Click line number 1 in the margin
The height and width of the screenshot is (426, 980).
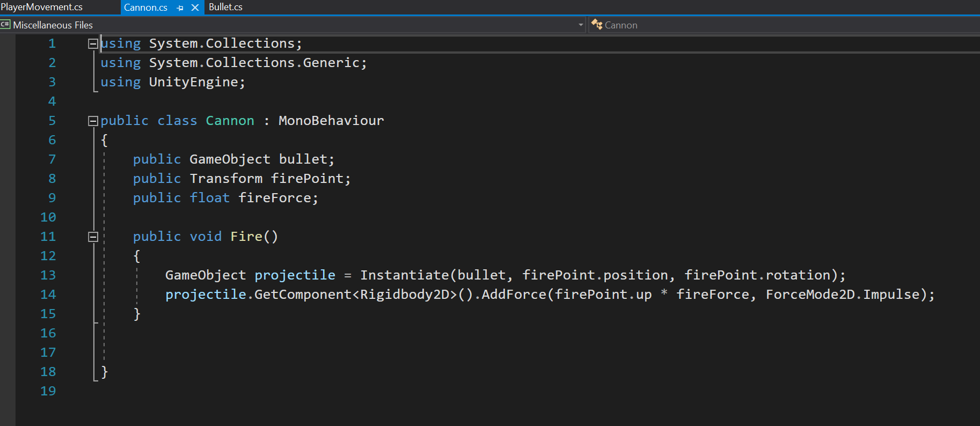(52, 43)
